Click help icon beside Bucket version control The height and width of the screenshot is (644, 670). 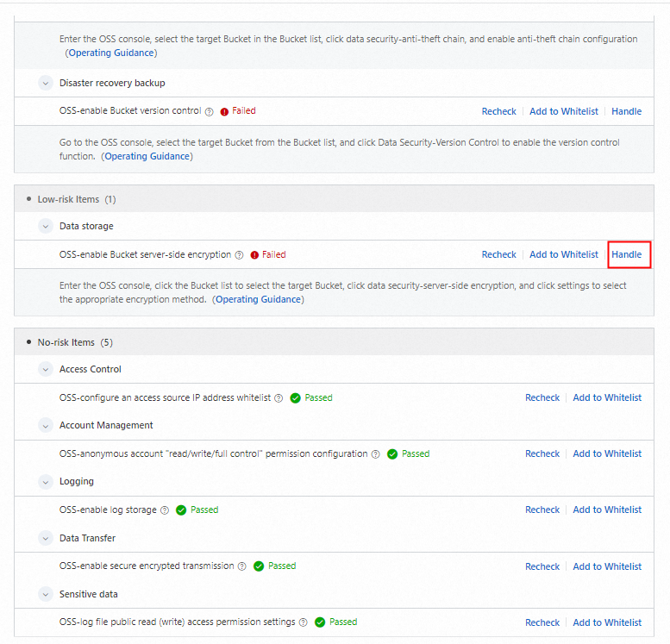(210, 111)
